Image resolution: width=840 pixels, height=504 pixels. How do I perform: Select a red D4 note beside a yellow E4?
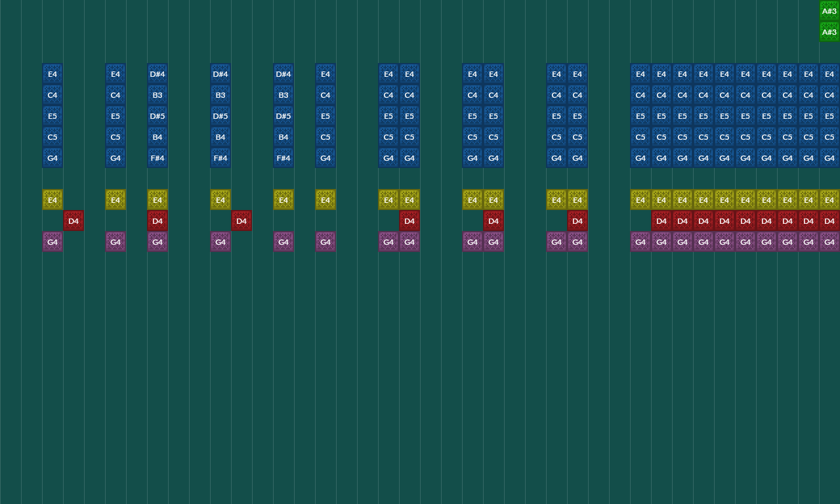[x=409, y=220]
